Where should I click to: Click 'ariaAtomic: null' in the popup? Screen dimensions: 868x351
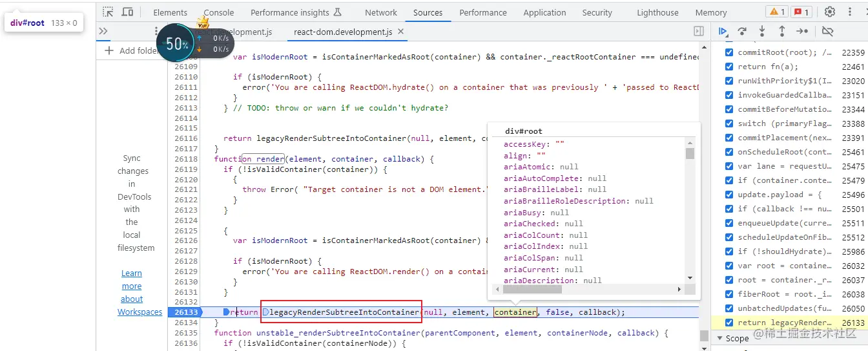tap(541, 167)
